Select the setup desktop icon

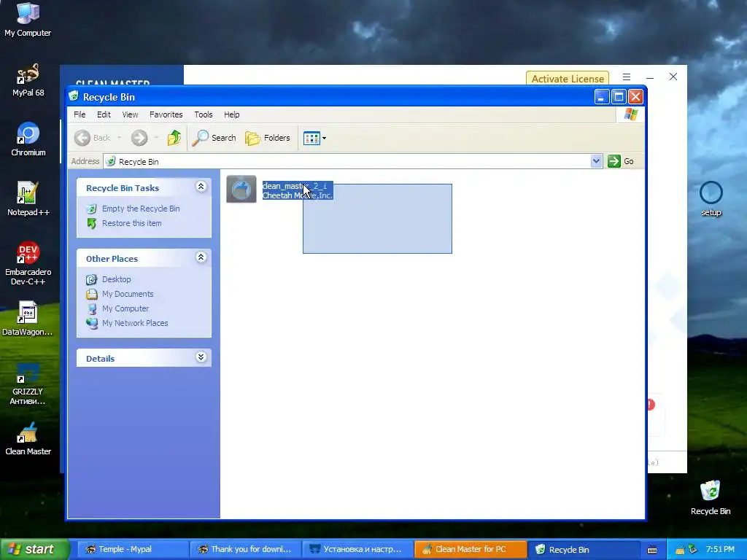711,199
